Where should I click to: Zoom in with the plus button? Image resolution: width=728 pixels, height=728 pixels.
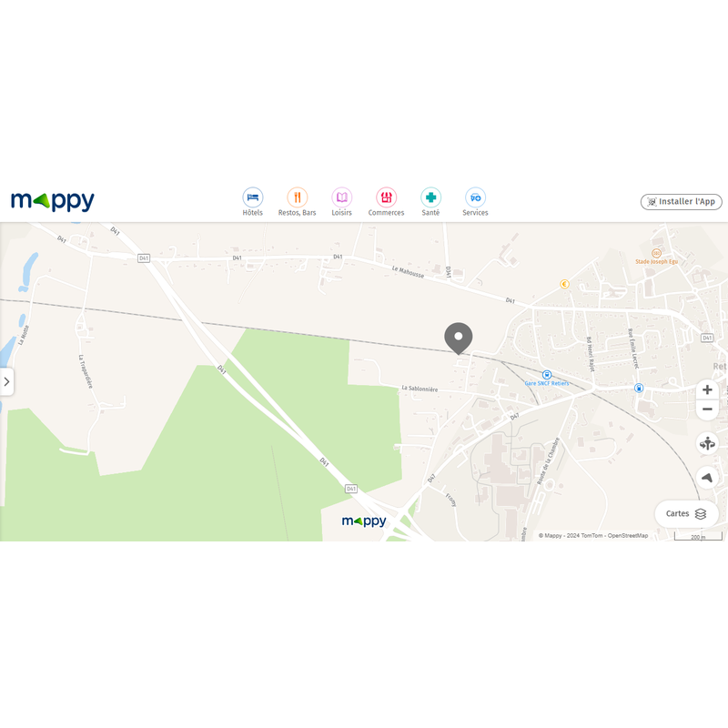coord(707,389)
